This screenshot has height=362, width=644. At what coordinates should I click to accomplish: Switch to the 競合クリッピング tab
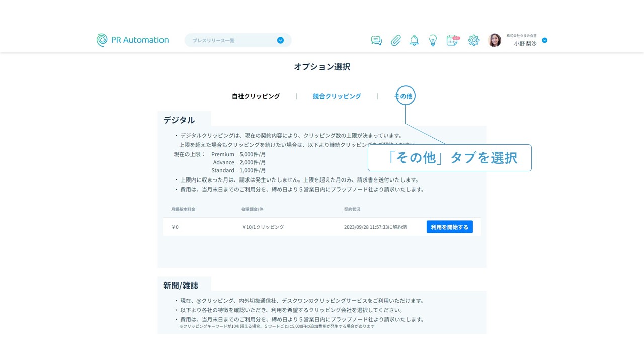coord(337,96)
